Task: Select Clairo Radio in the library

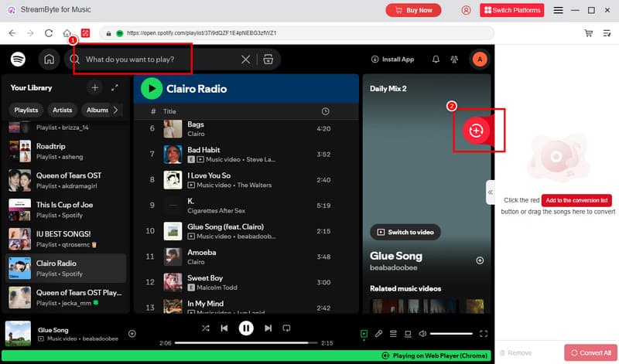Action: coord(66,268)
